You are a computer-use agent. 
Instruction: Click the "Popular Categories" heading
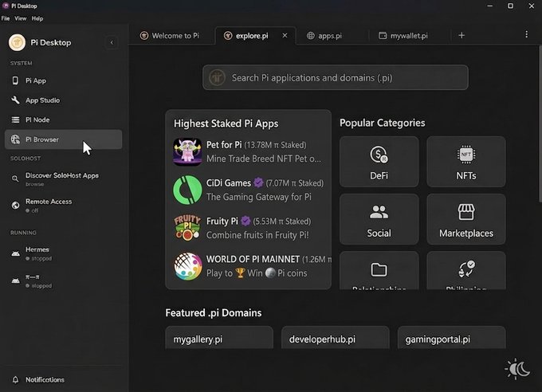tap(383, 123)
